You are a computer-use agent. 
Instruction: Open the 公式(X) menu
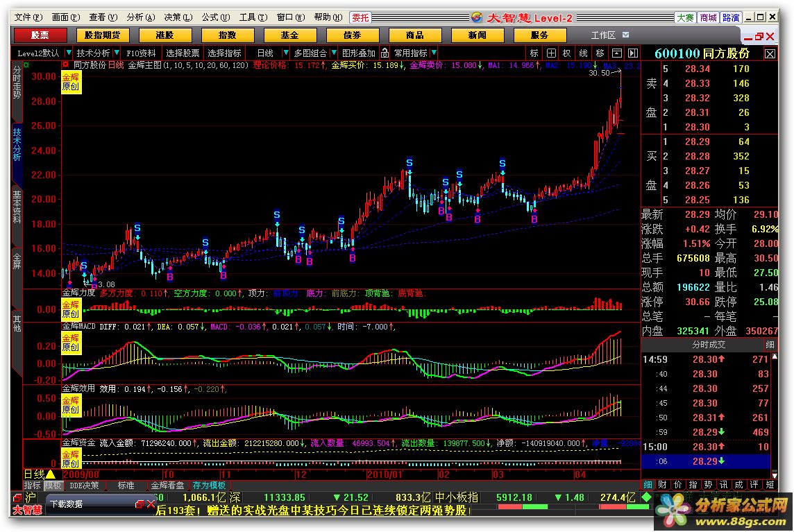pyautogui.click(x=214, y=17)
